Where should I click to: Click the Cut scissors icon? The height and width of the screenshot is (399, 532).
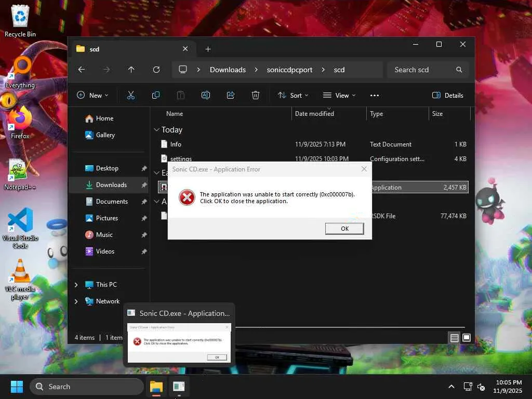coord(130,96)
